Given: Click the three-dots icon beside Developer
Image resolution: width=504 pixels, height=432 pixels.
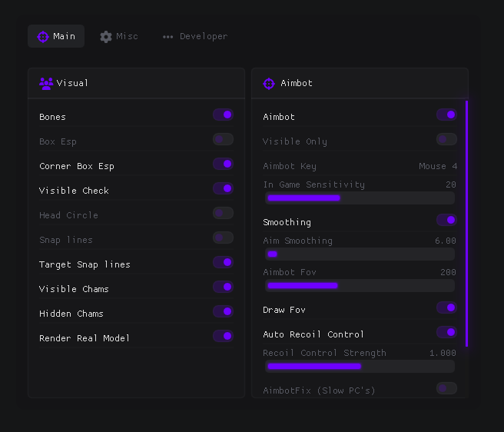Looking at the screenshot, I should pyautogui.click(x=167, y=37).
